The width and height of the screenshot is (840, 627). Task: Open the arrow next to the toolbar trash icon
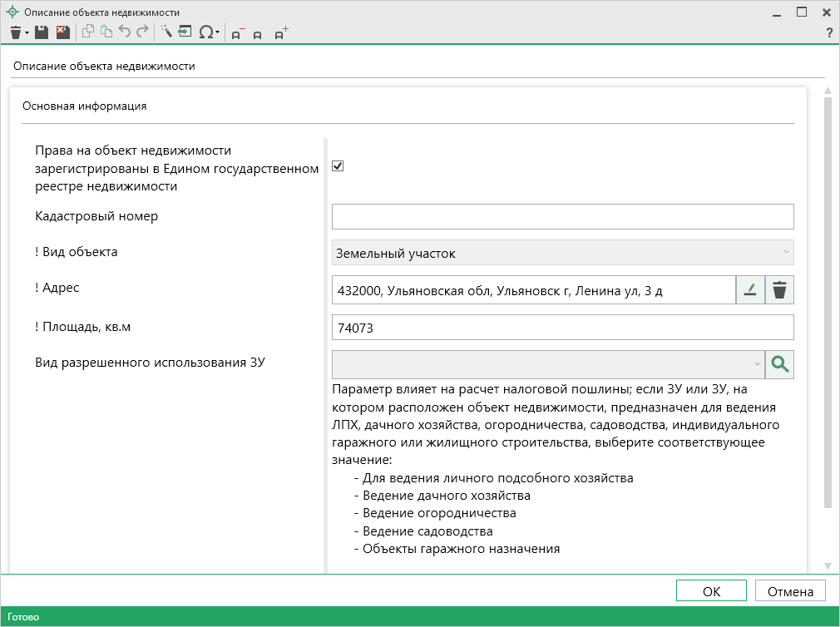tap(27, 34)
